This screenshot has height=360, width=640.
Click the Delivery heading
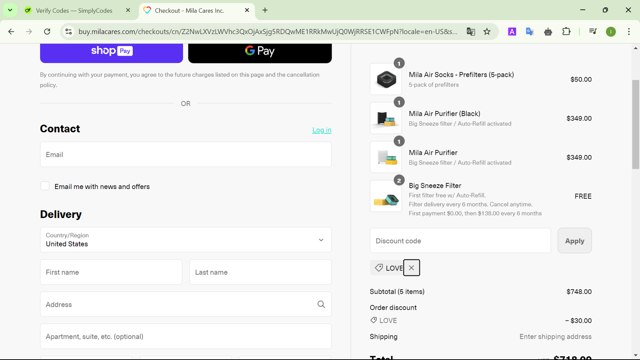click(x=61, y=214)
